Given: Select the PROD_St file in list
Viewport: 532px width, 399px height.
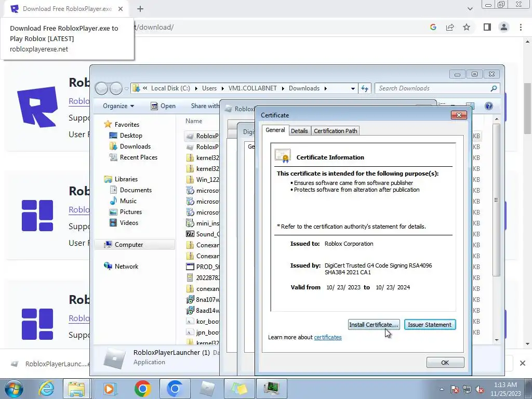Looking at the screenshot, I should 203,267.
